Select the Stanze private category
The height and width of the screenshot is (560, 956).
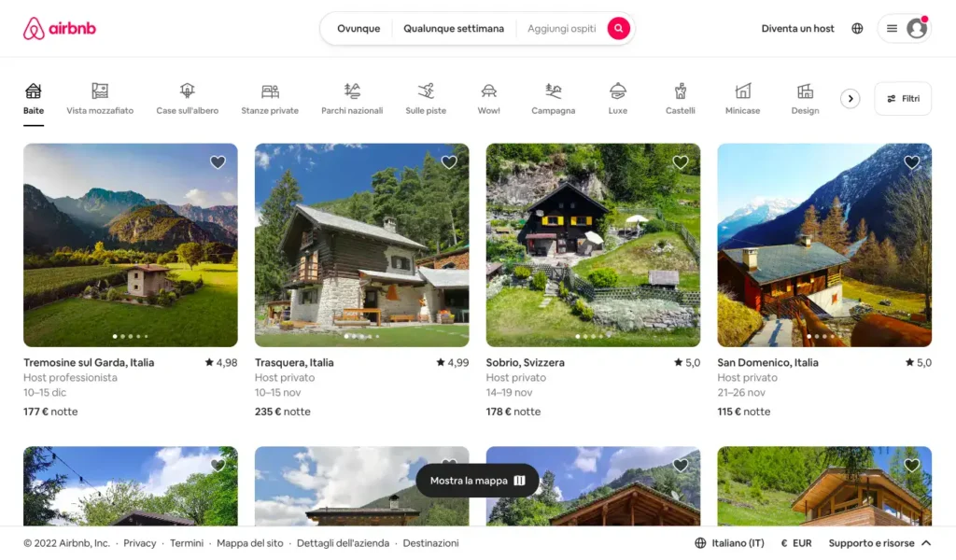[270, 99]
